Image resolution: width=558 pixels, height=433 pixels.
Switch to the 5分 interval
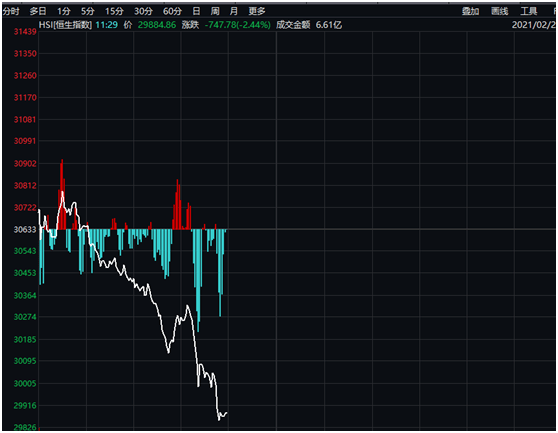(x=88, y=11)
